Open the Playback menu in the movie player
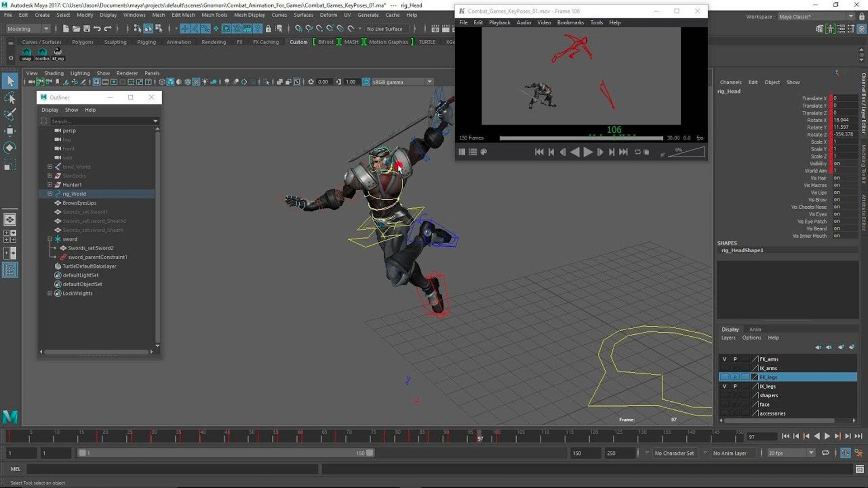This screenshot has width=868, height=488. [x=499, y=22]
